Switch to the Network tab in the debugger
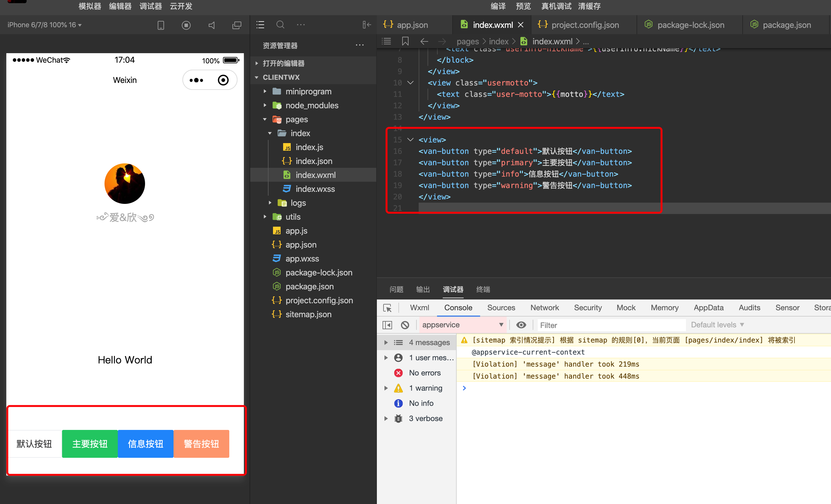Screen dimensions: 831x504 click(x=544, y=307)
